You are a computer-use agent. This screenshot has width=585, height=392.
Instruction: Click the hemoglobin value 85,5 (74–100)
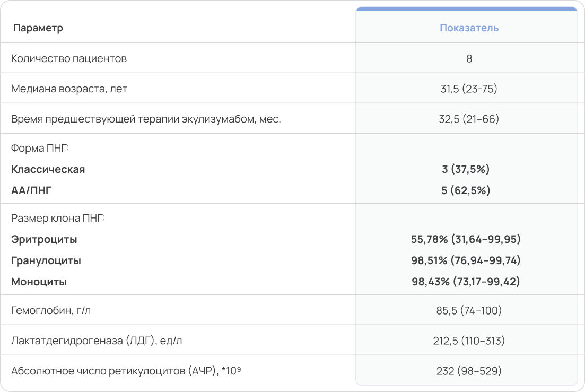pyautogui.click(x=469, y=310)
